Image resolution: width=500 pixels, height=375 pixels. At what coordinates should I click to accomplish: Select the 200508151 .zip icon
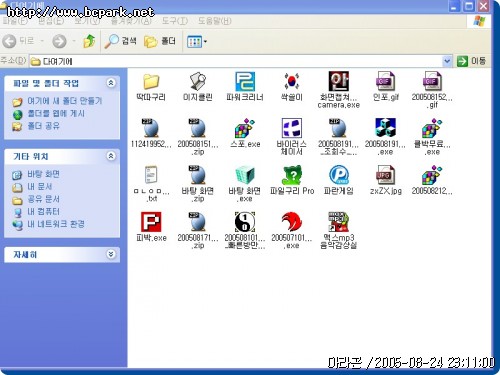(x=198, y=128)
